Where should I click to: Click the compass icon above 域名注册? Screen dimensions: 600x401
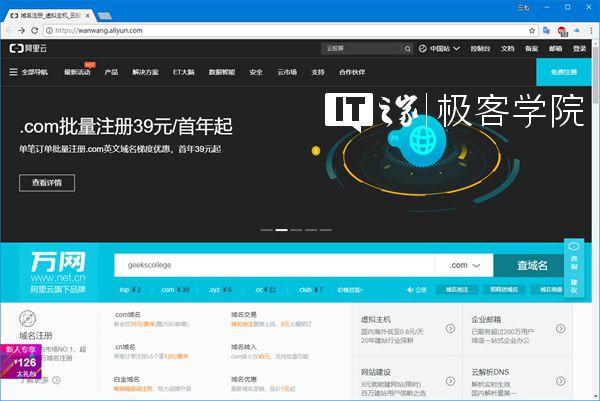tap(28, 318)
